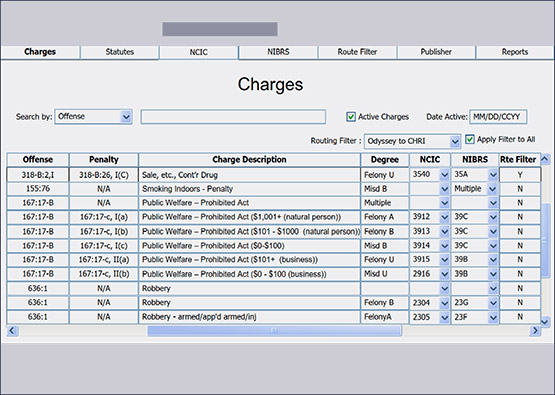The height and width of the screenshot is (395, 555).
Task: Open NCIC dropdown for code 2305
Action: coord(444,317)
